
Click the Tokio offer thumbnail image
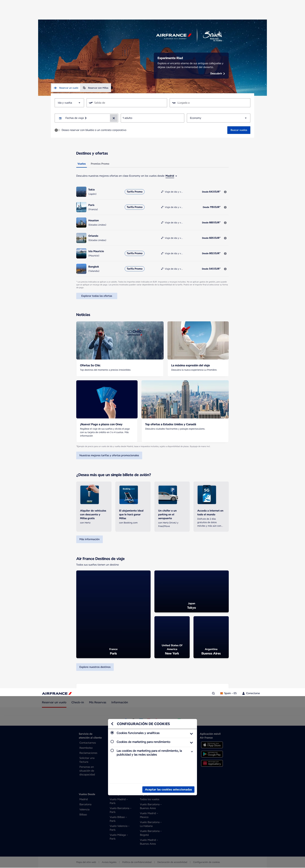pos(81,192)
